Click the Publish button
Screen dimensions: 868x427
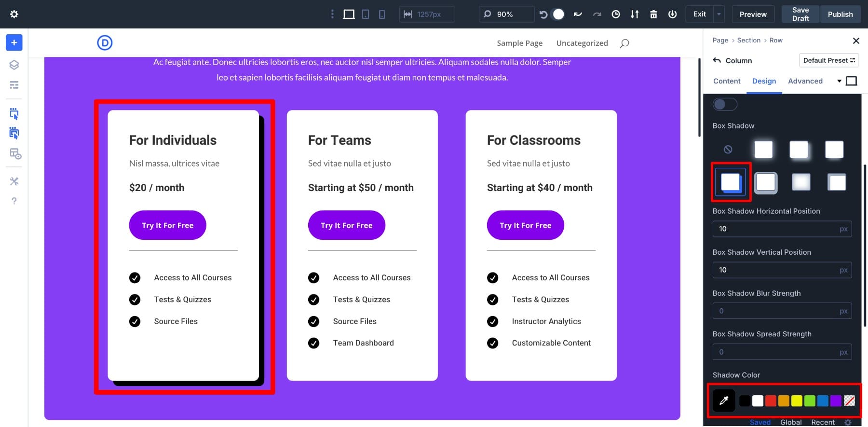(840, 14)
